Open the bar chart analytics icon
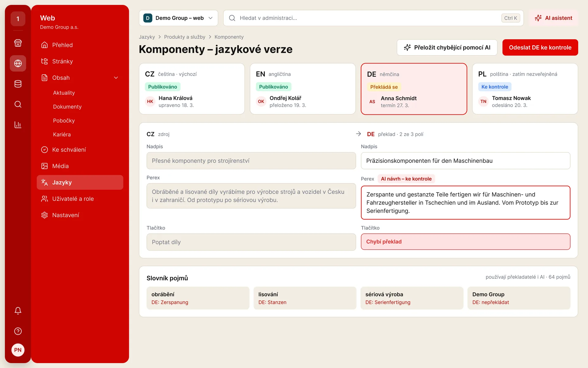This screenshot has height=368, width=588. point(18,125)
